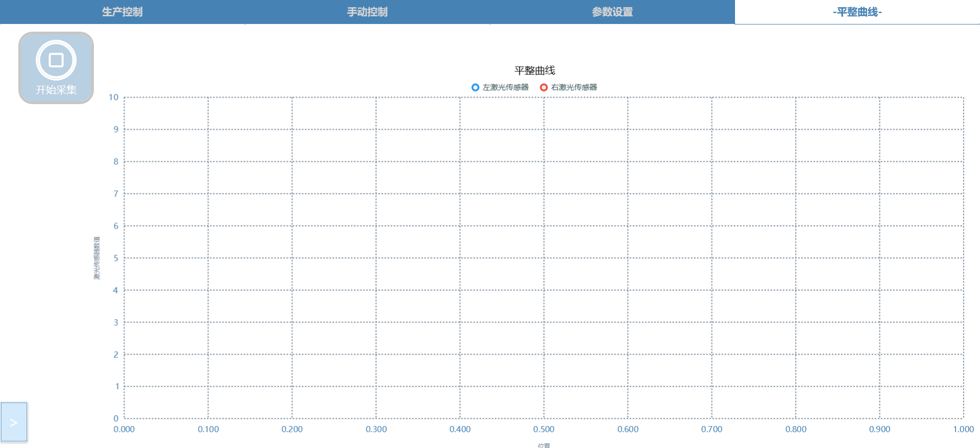Click the y-axis value 10

[x=113, y=97]
